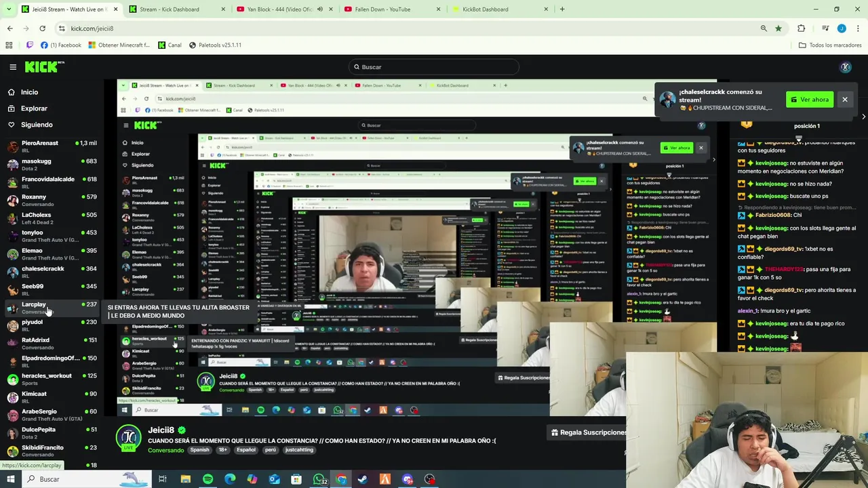This screenshot has height=488, width=868.
Task: Open chaleselcrackk's sidebar avatar
Action: pyautogui.click(x=12, y=272)
